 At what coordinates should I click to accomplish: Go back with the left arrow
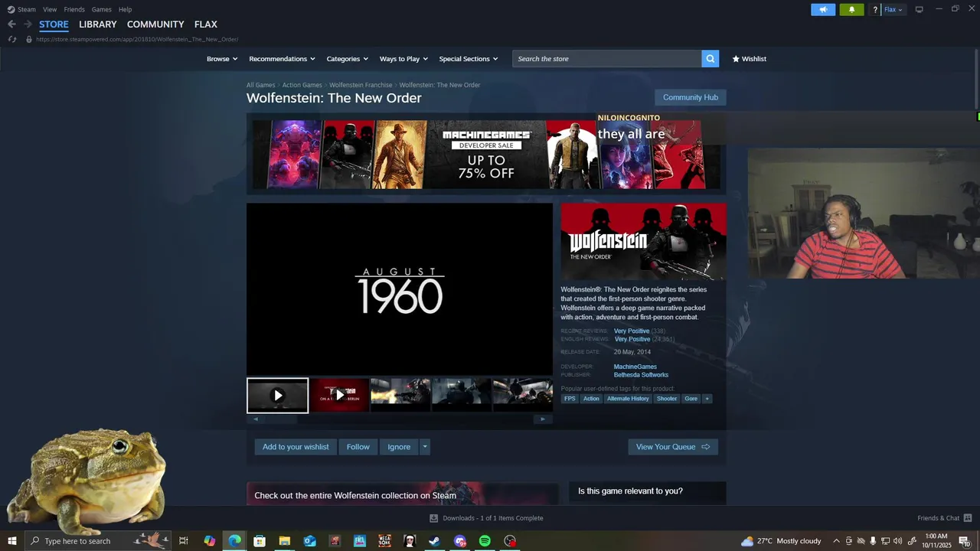tap(11, 24)
